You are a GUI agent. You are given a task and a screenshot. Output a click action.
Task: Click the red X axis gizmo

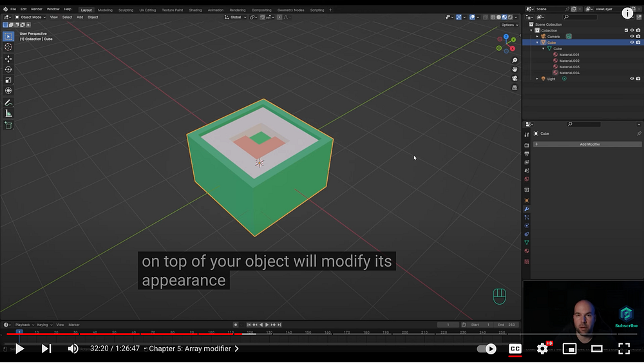[x=513, y=48]
